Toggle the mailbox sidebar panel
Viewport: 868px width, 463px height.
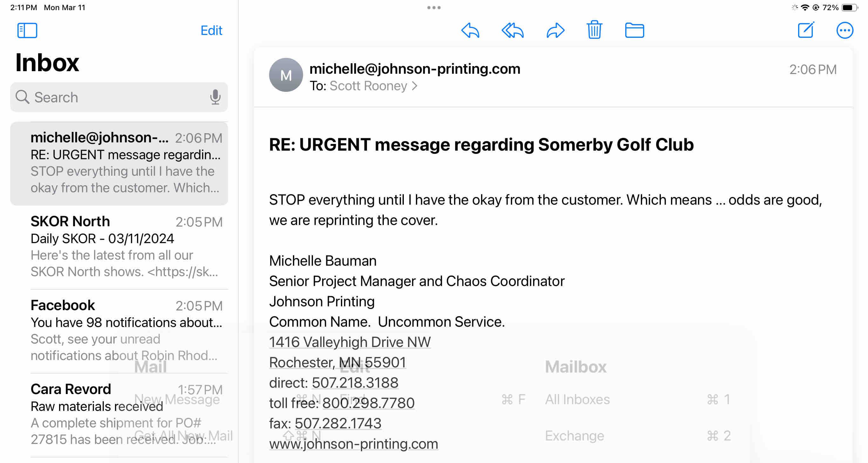27,30
